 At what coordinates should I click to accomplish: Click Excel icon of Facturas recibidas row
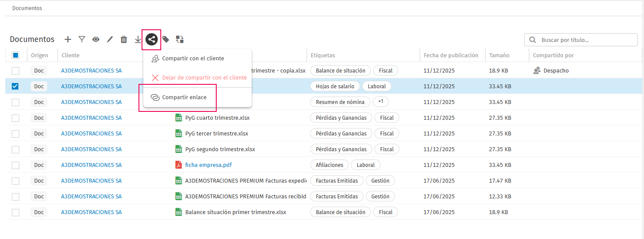point(178,196)
